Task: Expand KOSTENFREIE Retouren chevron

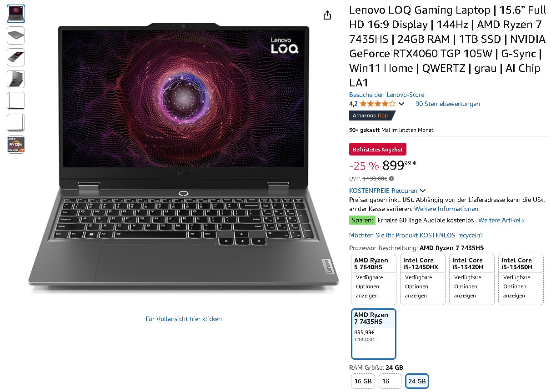Action: (423, 191)
